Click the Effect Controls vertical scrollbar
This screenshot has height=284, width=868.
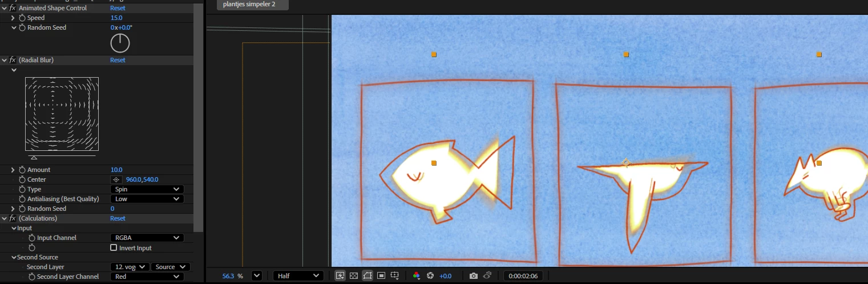tap(198, 117)
